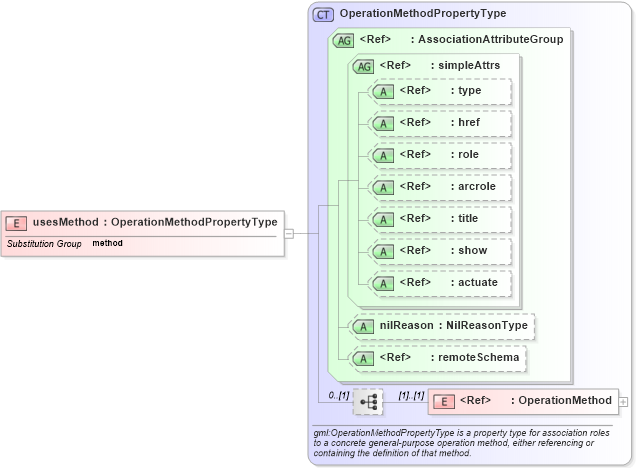Select the href attribute reference text
This screenshot has width=636, height=468.
click(439, 122)
